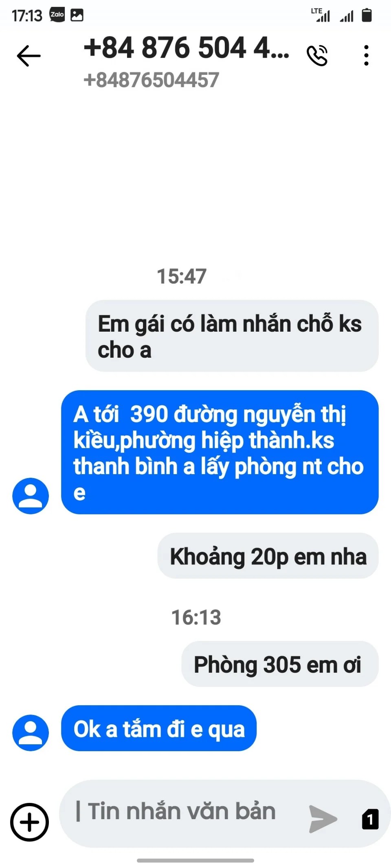Tap the Em gái có làm message bubble
The image size is (391, 868).
[232, 336]
